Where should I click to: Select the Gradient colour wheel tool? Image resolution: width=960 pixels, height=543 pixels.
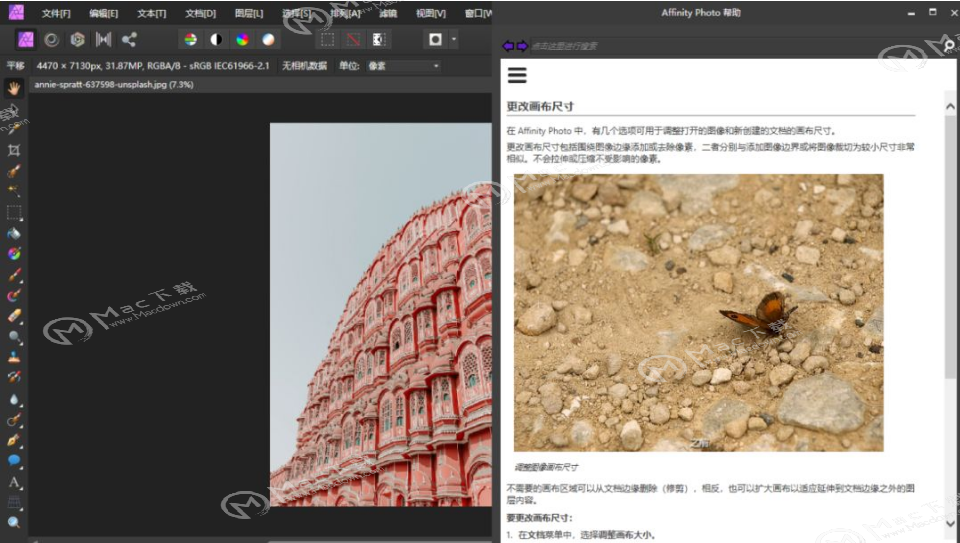pos(13,254)
